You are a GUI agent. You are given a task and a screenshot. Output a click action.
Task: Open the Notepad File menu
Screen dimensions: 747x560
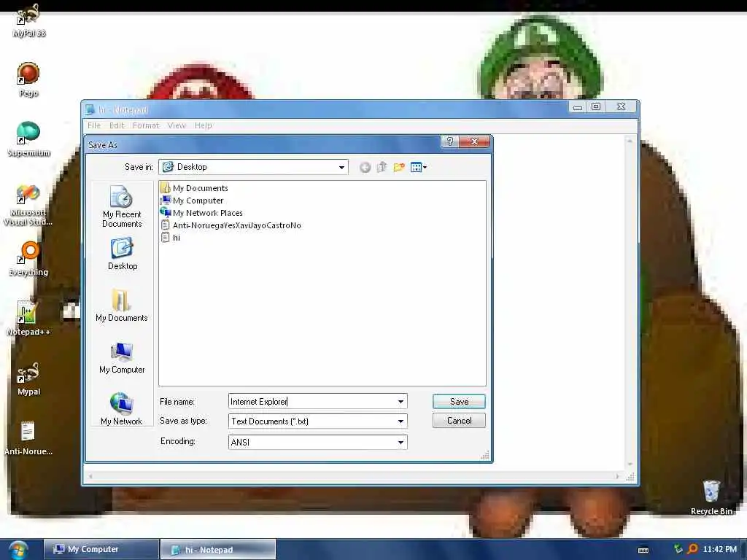94,125
